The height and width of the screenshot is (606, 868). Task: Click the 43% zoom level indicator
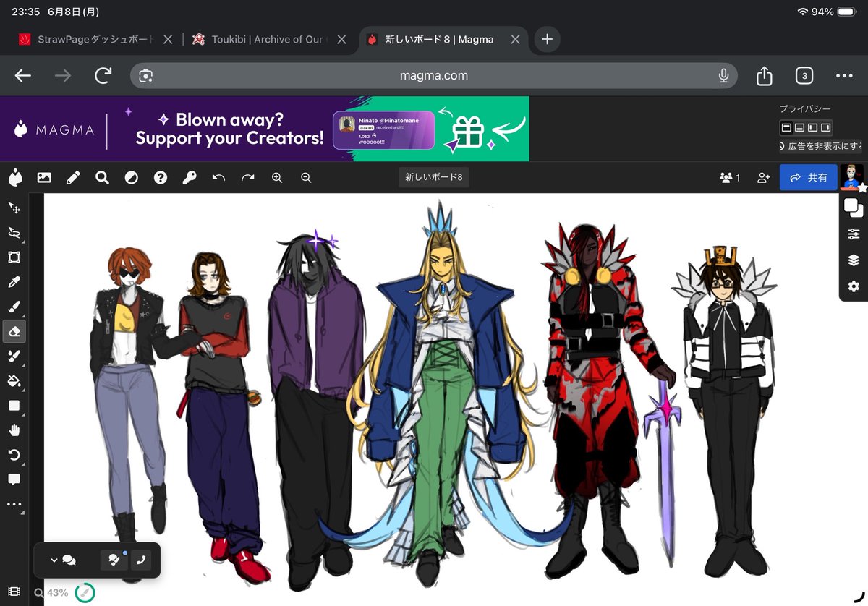click(51, 593)
